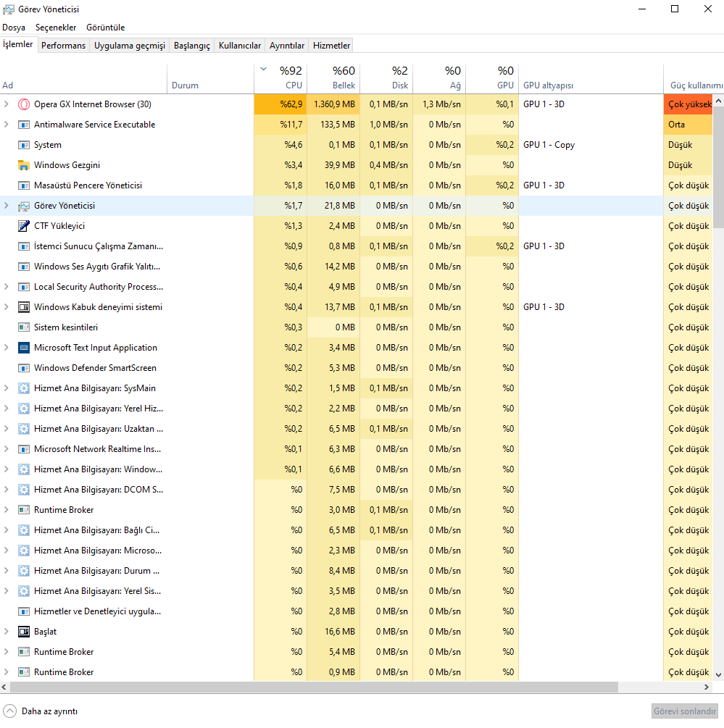This screenshot has width=724, height=728.
Task: Click the horizontal scrollbar right arrow
Action: [x=707, y=687]
